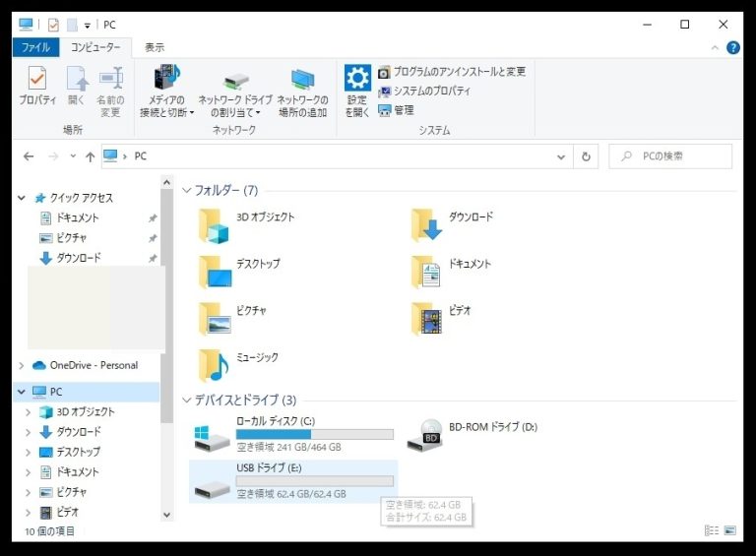Collapse the クイック アクセス tree node
Image resolution: width=756 pixels, height=556 pixels.
coord(22,198)
